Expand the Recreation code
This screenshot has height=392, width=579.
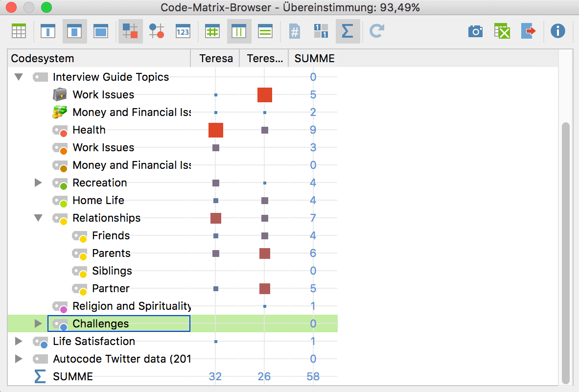[38, 183]
